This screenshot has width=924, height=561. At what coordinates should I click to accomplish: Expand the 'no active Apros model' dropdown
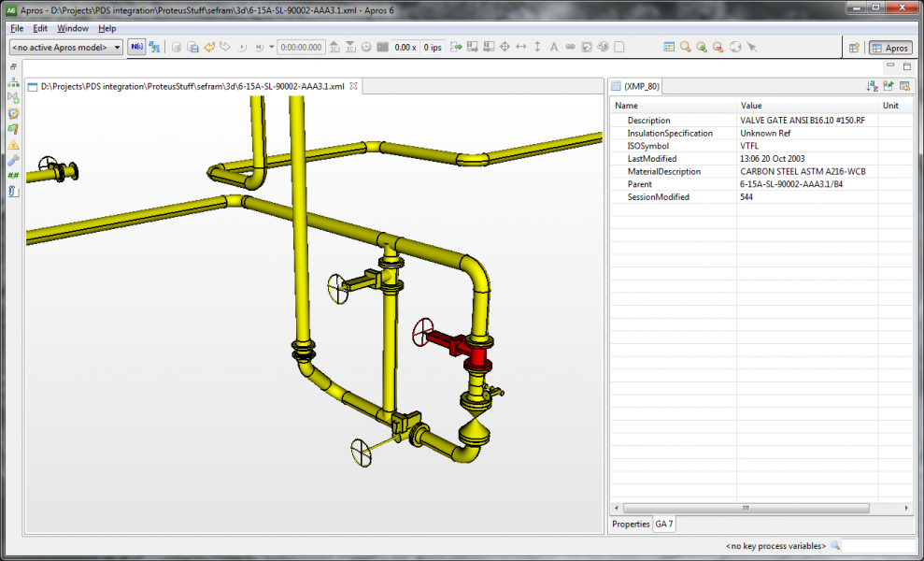click(x=66, y=47)
